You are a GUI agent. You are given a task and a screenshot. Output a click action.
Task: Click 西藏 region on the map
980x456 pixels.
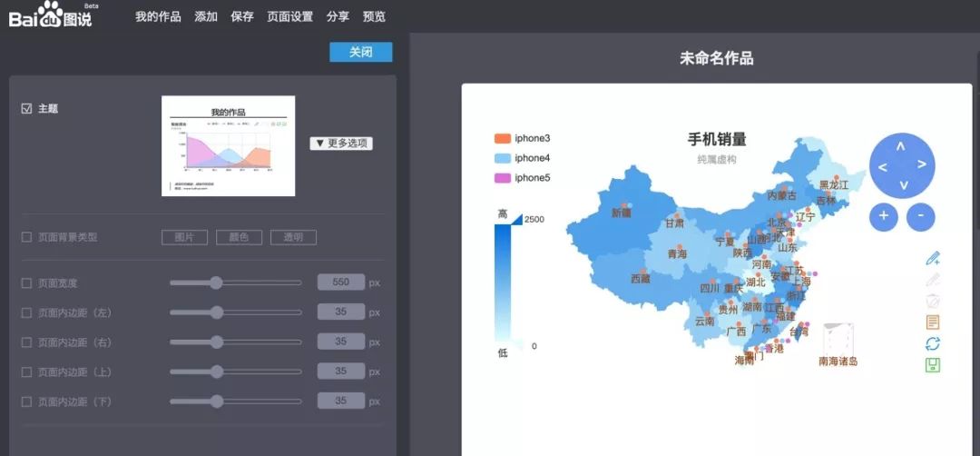(x=640, y=279)
